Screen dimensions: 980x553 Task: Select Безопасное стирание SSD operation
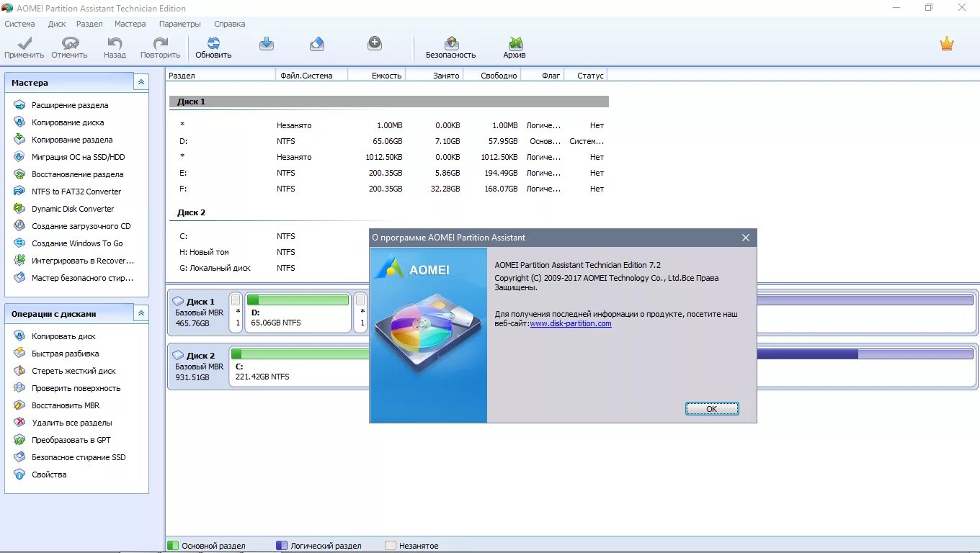tap(79, 457)
